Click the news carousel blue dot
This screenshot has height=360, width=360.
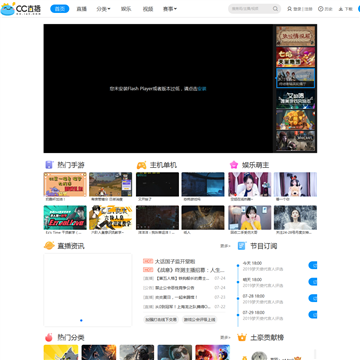pos(81,320)
